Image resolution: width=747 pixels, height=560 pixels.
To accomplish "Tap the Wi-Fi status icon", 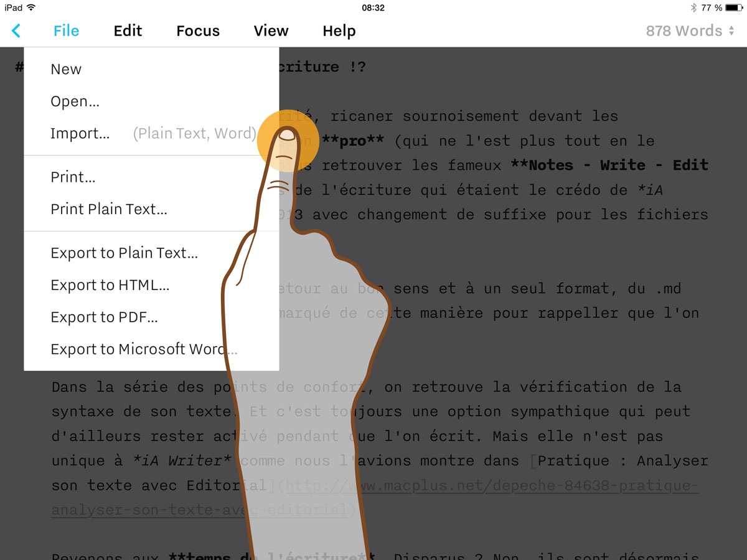I will (31, 7).
